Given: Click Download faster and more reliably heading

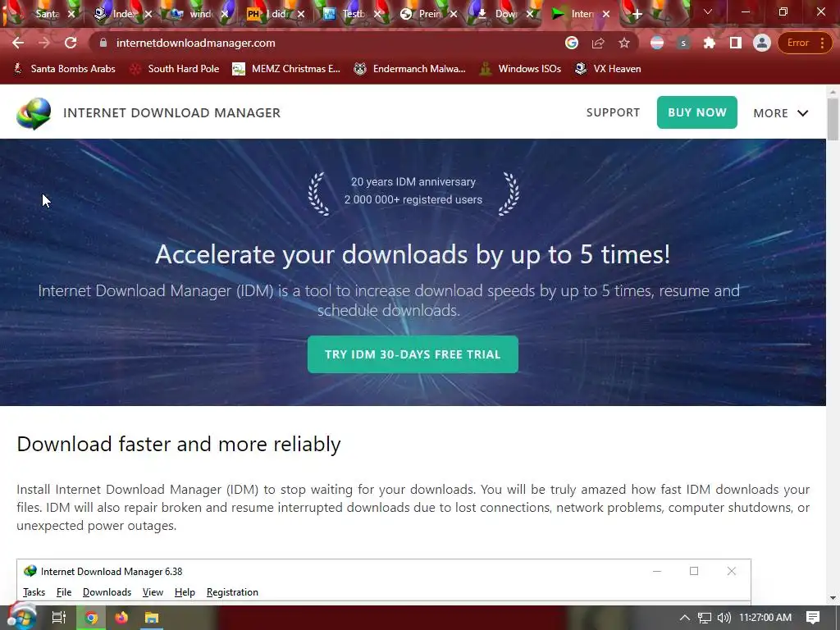Looking at the screenshot, I should pyautogui.click(x=178, y=444).
